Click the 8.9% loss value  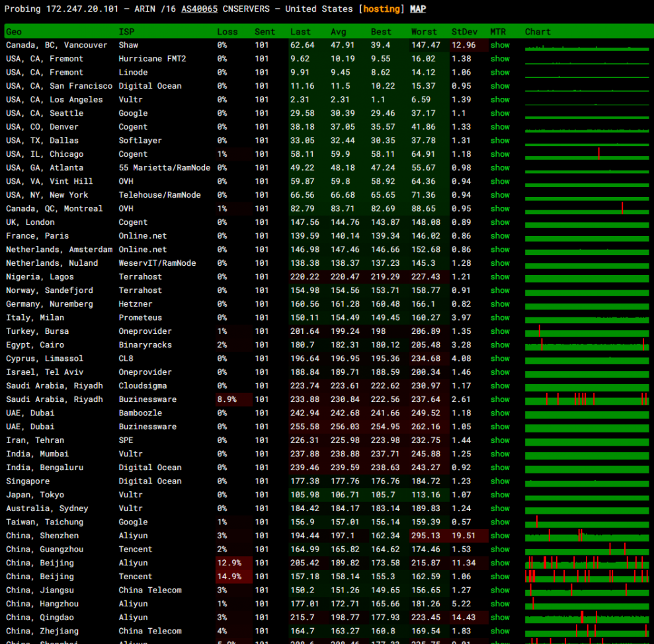click(227, 399)
